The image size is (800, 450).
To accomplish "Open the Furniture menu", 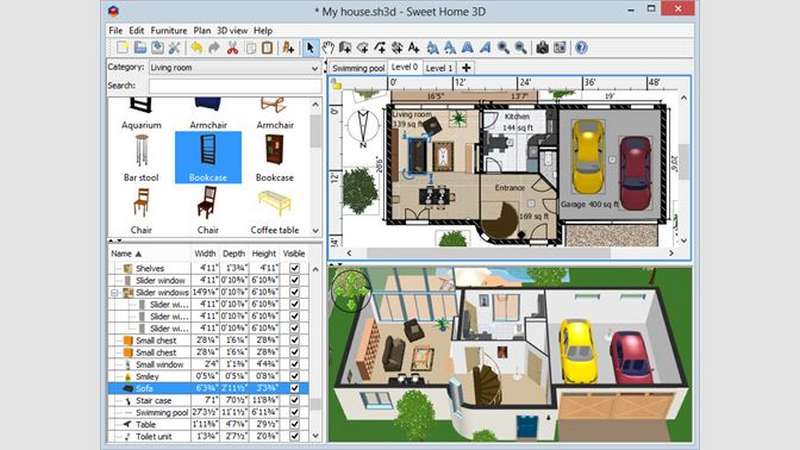I will 169,30.
